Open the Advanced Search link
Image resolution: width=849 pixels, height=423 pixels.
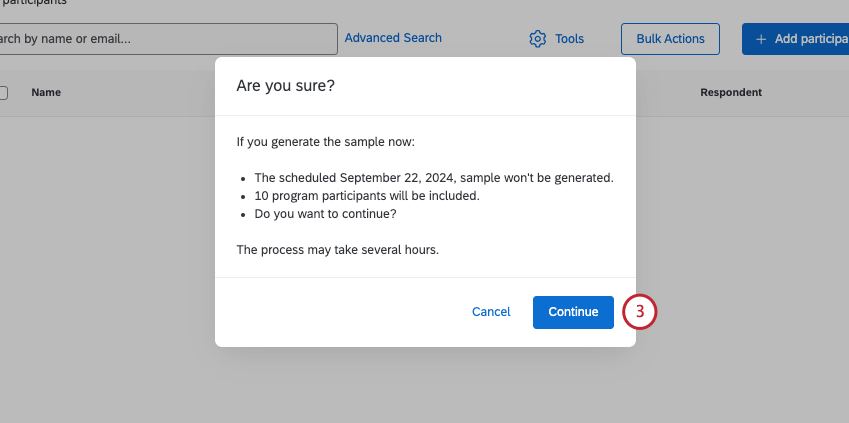(x=393, y=38)
